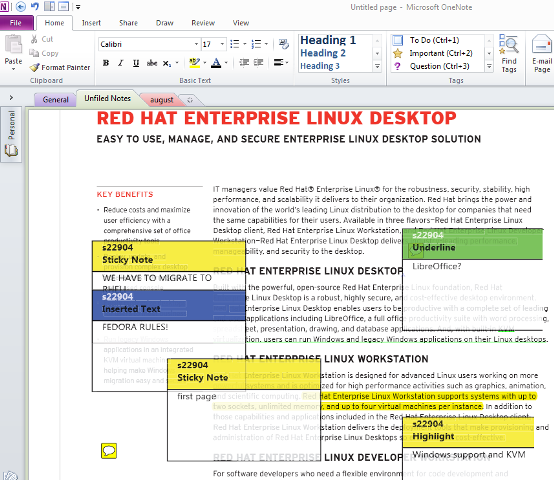Click the LibreOffice? note text

click(x=437, y=266)
